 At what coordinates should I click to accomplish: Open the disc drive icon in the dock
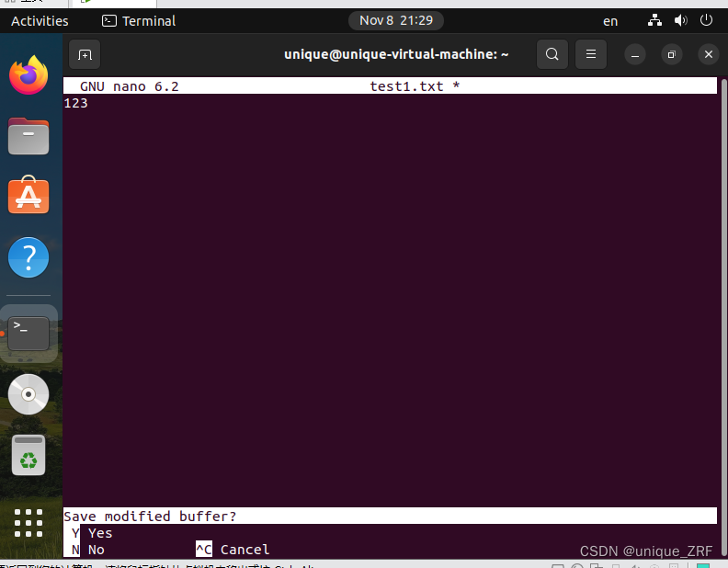(28, 394)
